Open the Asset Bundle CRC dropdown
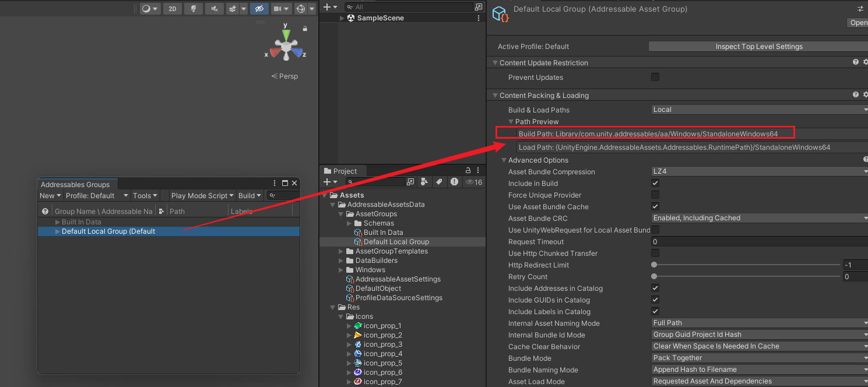 [x=760, y=218]
